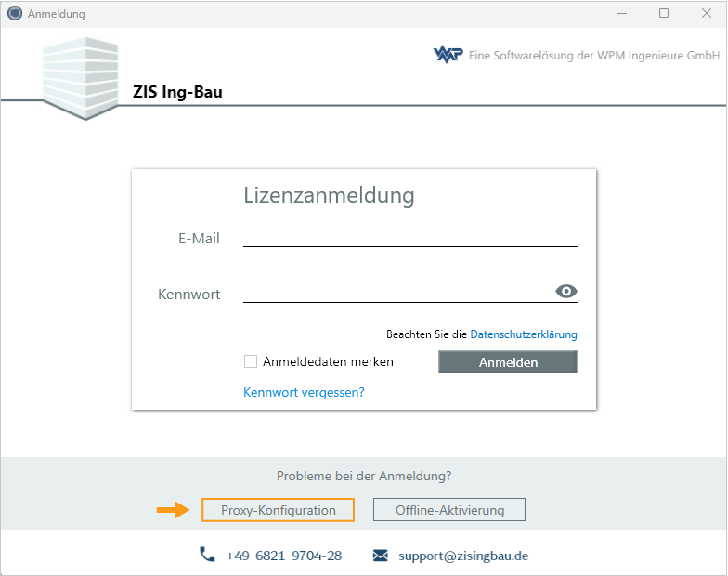Click 'Eine Softwarelösung der WPM Ingenieure GmbH' text
Screen dimensions: 728x576
[x=594, y=56]
